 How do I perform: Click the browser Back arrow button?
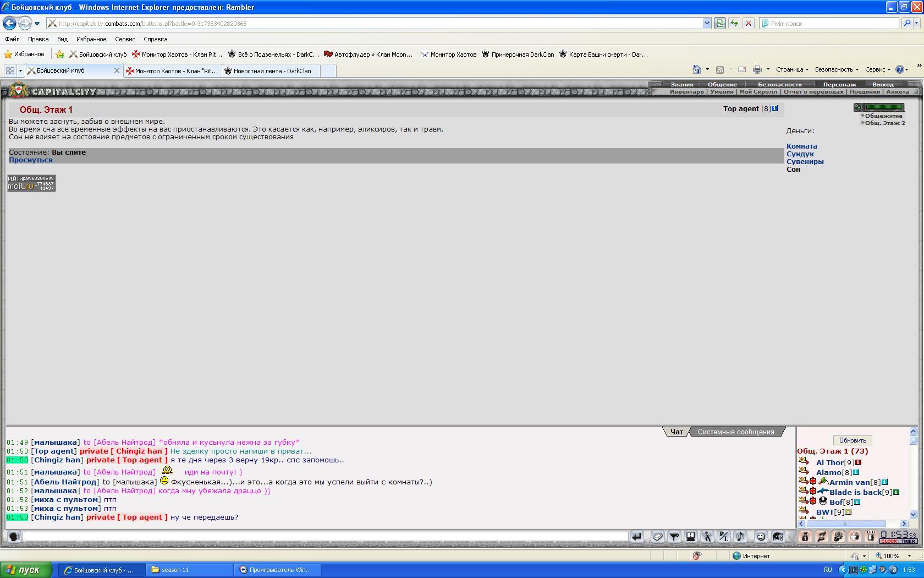pyautogui.click(x=9, y=23)
